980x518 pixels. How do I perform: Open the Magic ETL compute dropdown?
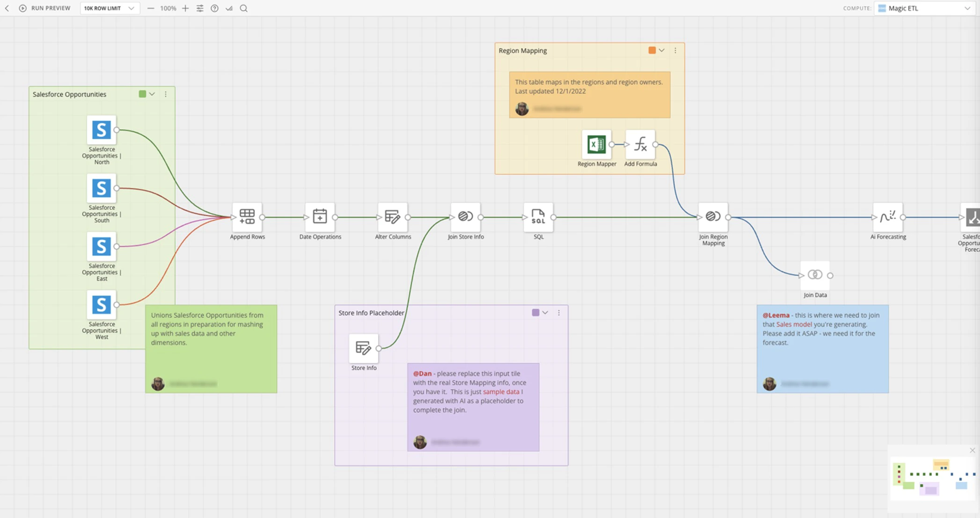pos(925,8)
